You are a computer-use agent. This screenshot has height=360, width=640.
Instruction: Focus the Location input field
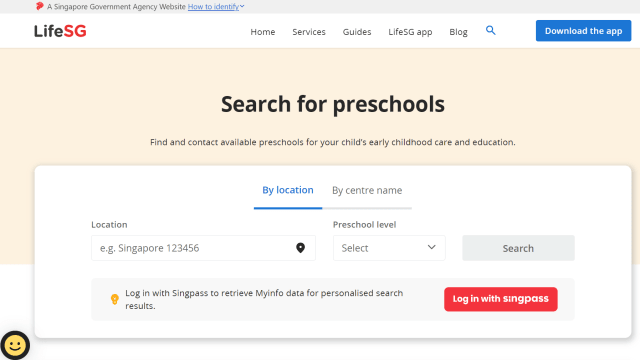click(x=203, y=248)
